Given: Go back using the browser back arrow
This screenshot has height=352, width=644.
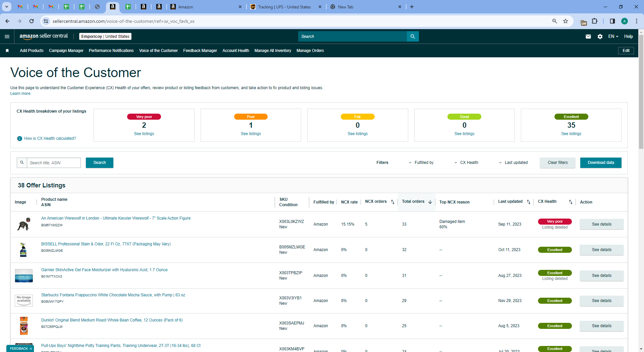Looking at the screenshot, I should pyautogui.click(x=7, y=21).
